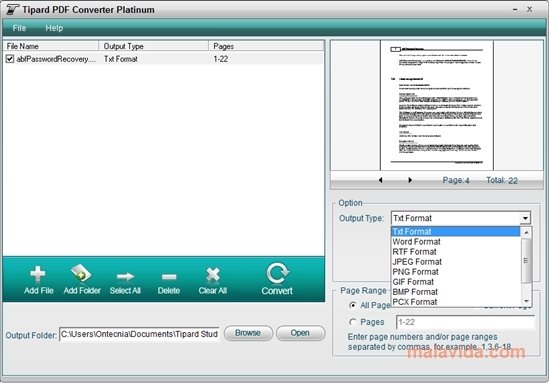The image size is (549, 383).
Task: Select the Pages radio button
Action: point(353,322)
